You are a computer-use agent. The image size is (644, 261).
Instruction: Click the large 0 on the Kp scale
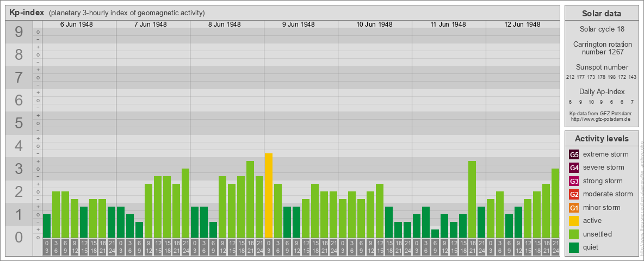pyautogui.click(x=18, y=237)
